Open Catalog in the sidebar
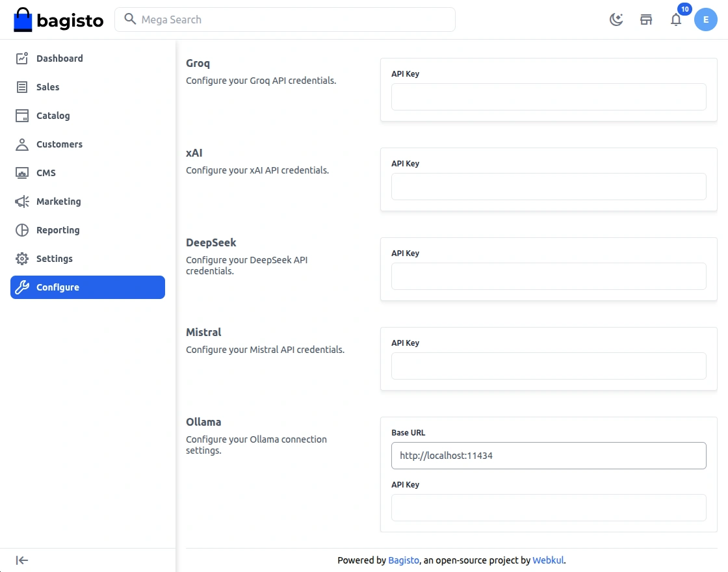 53,116
